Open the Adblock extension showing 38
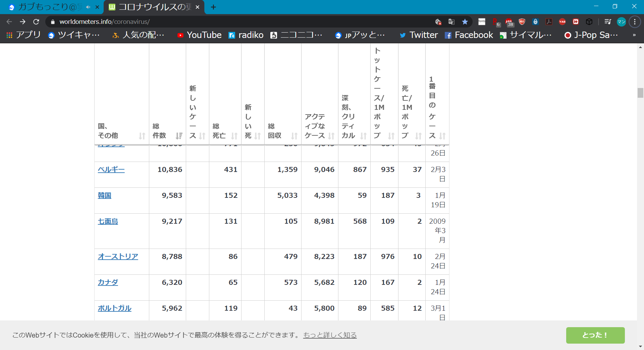Image resolution: width=644 pixels, height=350 pixels. 509,22
